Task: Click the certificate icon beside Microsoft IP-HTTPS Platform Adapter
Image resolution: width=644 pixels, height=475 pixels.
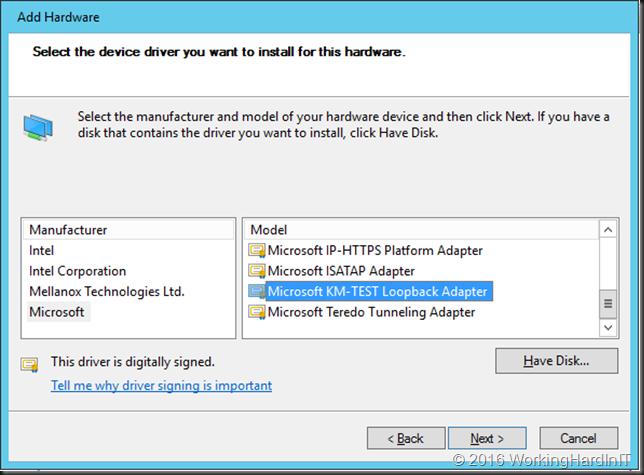Action: click(x=257, y=250)
